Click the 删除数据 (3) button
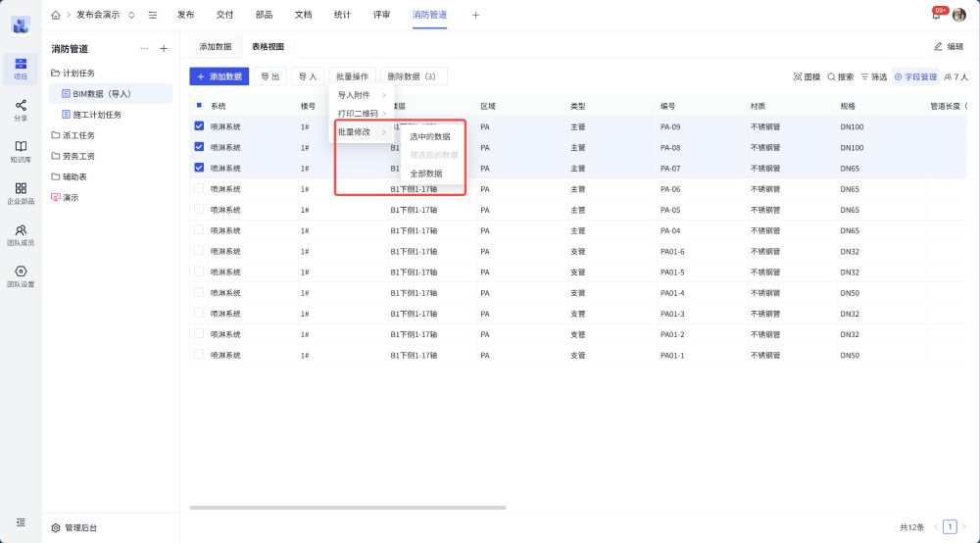Image resolution: width=980 pixels, height=543 pixels. pos(413,76)
